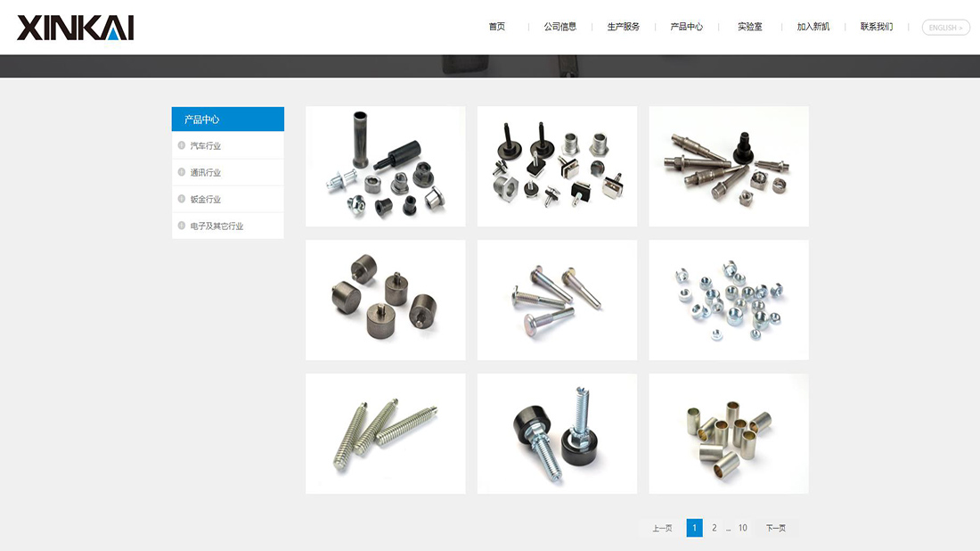Open the 钣金行业 category

205,199
